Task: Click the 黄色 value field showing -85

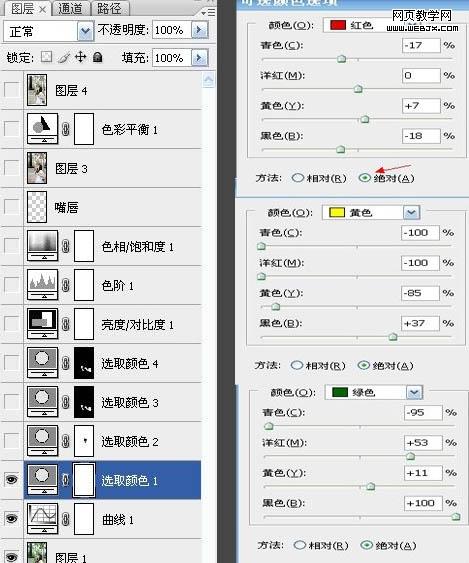Action: click(420, 293)
